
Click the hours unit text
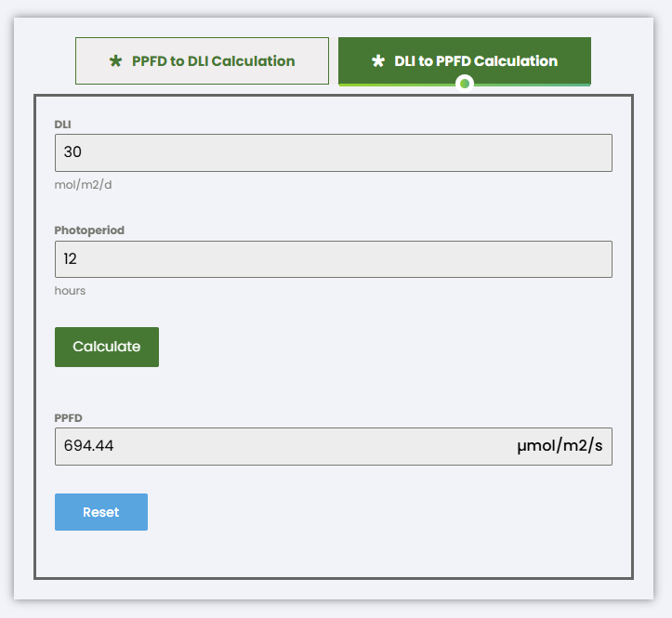70,291
